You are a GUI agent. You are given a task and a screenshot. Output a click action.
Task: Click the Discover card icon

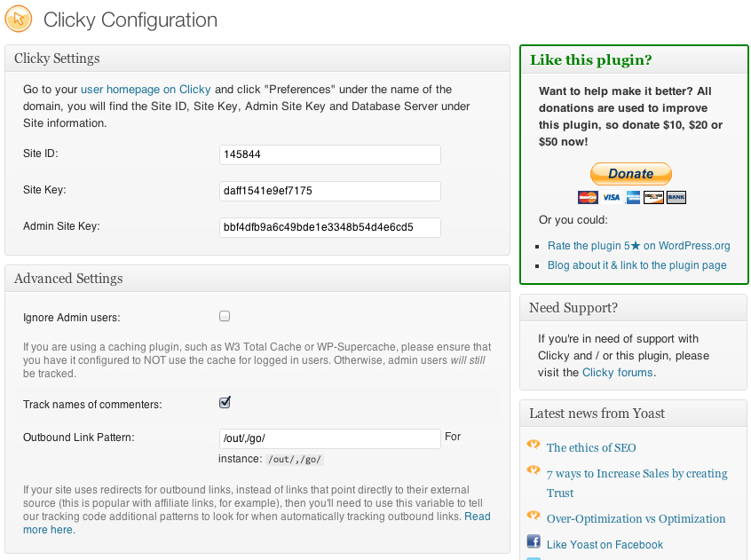coord(653,197)
